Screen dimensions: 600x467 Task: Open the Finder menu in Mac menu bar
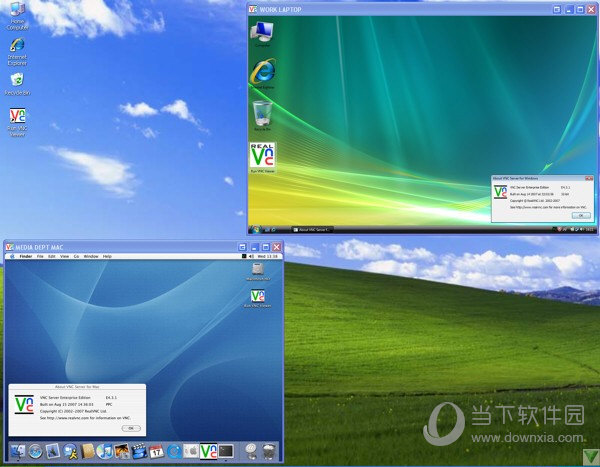click(x=26, y=256)
